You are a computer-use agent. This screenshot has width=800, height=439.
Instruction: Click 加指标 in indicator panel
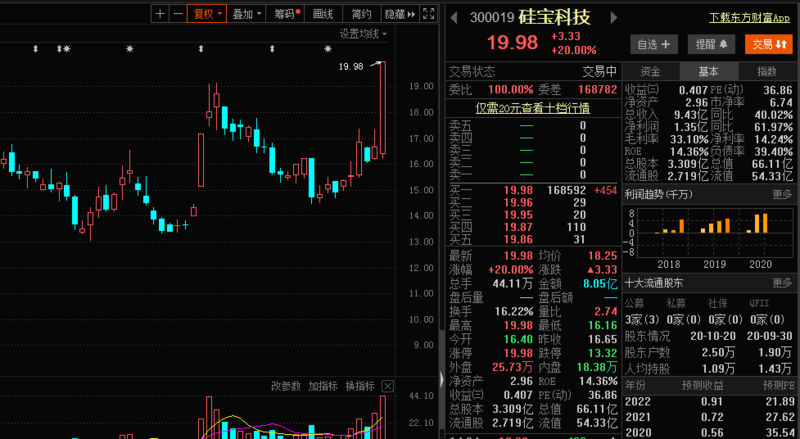322,386
